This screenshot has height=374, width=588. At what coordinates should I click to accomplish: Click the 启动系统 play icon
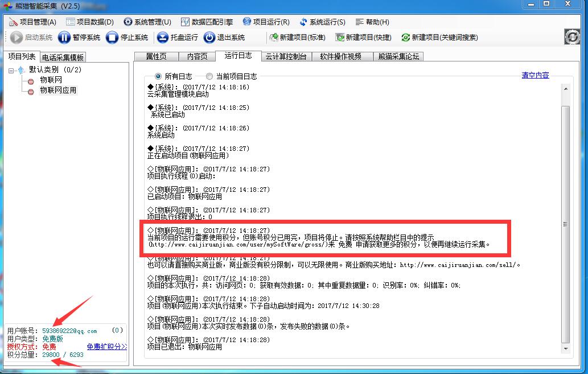[x=15, y=38]
